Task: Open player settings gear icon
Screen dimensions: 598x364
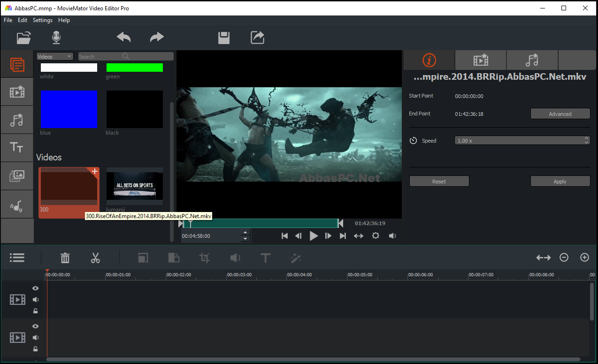Action: (x=376, y=236)
